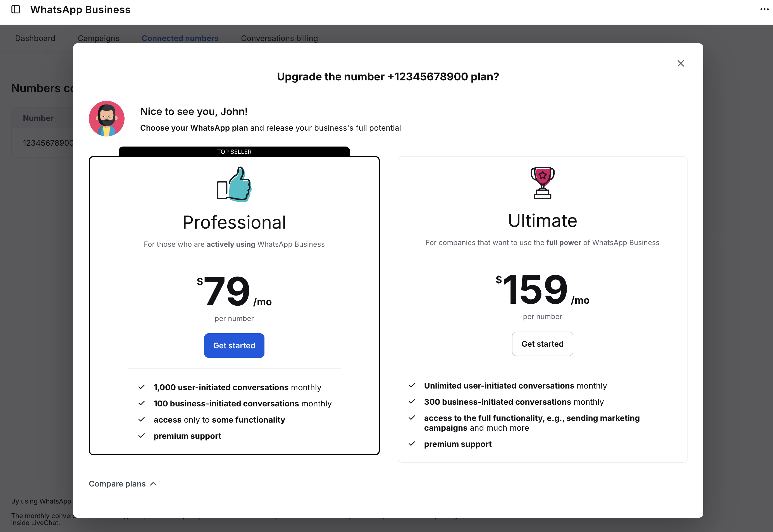Click John's avatar picture
773x532 pixels.
click(x=106, y=119)
